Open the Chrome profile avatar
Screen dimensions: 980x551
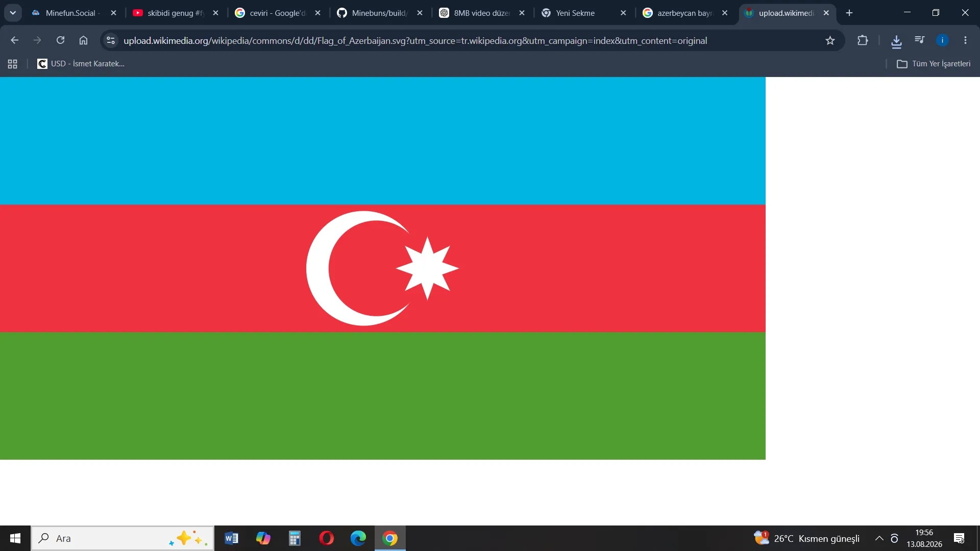coord(942,40)
